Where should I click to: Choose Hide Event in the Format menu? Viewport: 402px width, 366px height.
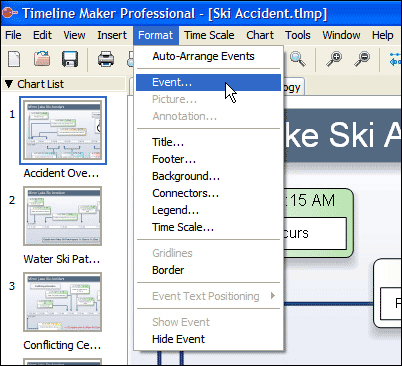[208, 339]
